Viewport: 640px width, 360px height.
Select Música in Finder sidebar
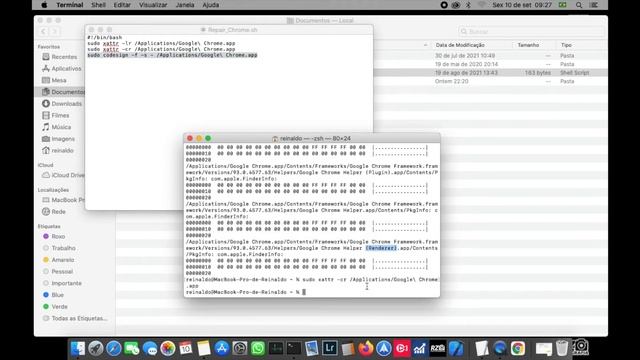pyautogui.click(x=57, y=127)
